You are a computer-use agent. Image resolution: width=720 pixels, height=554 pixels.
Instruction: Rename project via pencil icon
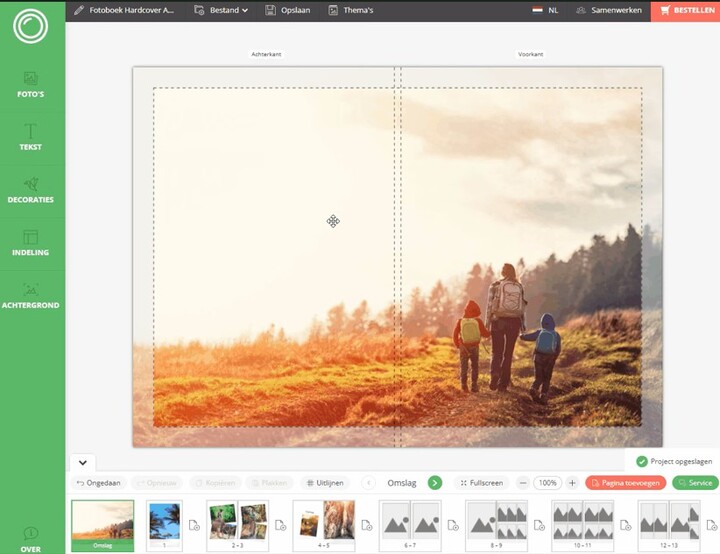click(x=79, y=10)
